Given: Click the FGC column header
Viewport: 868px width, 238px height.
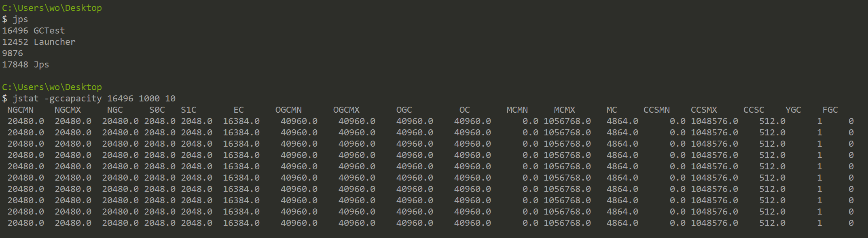Looking at the screenshot, I should 830,110.
